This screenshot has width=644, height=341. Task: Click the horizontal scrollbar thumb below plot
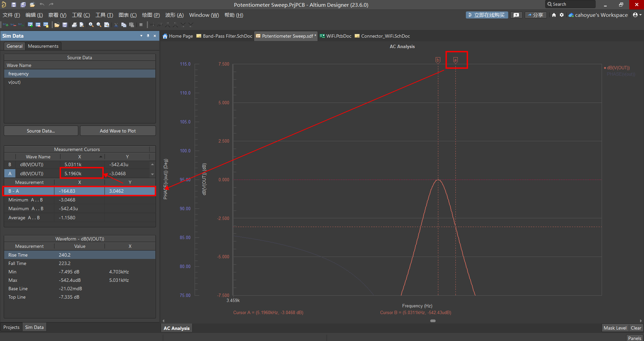(433, 321)
